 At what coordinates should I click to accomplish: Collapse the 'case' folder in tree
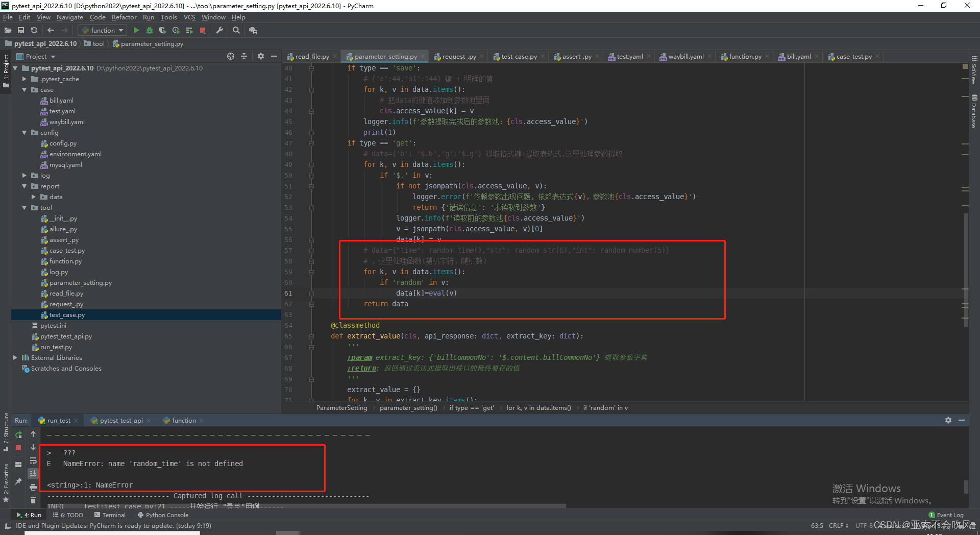pyautogui.click(x=24, y=90)
